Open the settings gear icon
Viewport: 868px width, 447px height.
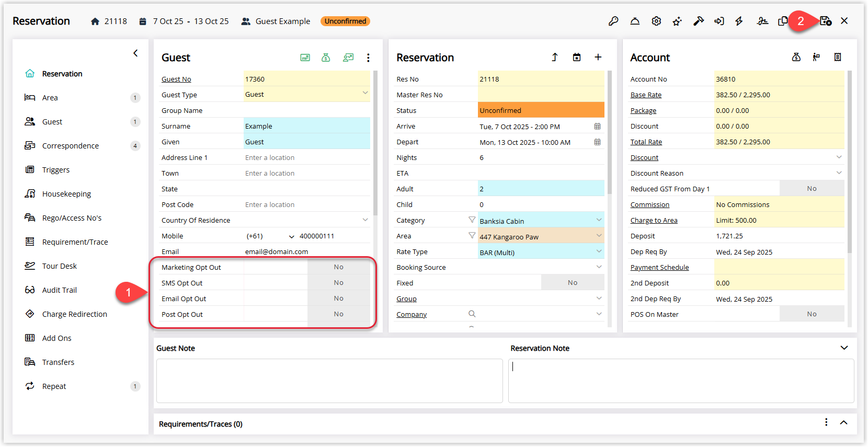click(x=656, y=21)
